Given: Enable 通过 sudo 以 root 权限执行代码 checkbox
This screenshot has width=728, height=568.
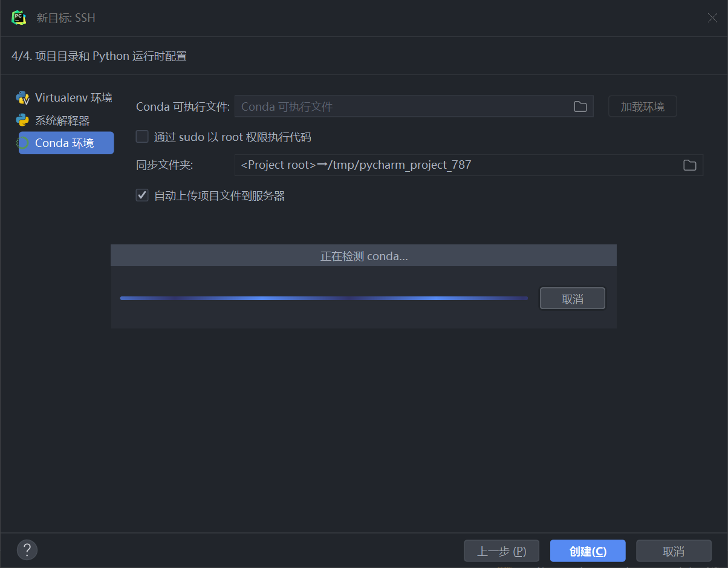Looking at the screenshot, I should click(x=142, y=137).
